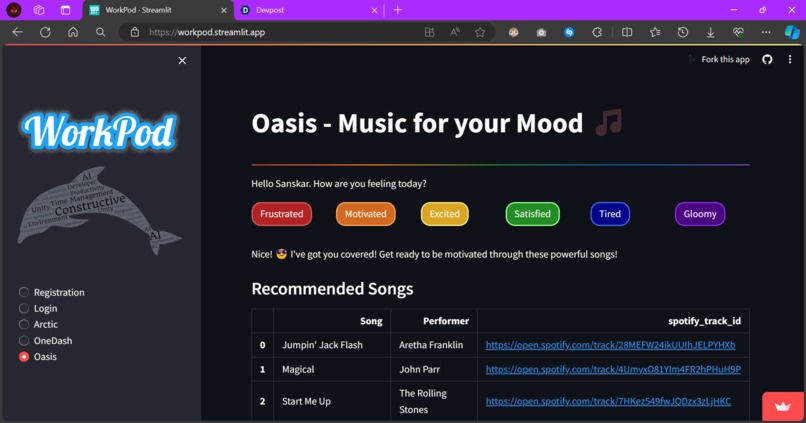The width and height of the screenshot is (806, 423).
Task: Open the GitHub repository icon
Action: coord(767,60)
